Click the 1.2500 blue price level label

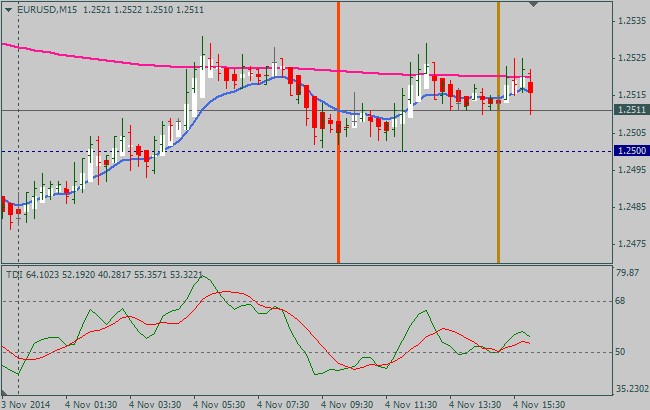[x=631, y=150]
